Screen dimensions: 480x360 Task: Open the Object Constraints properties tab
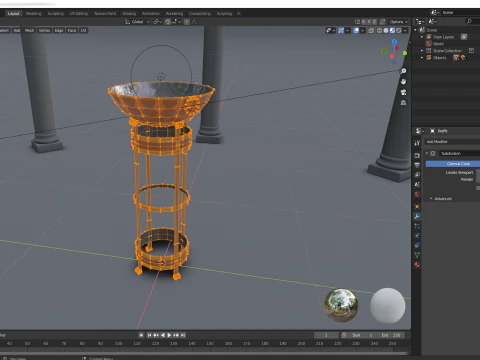point(417,245)
